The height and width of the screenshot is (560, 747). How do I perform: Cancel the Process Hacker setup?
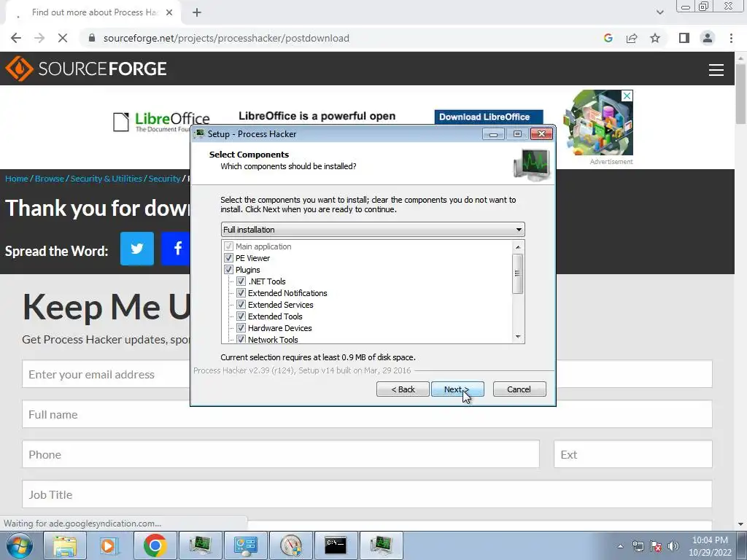click(519, 389)
